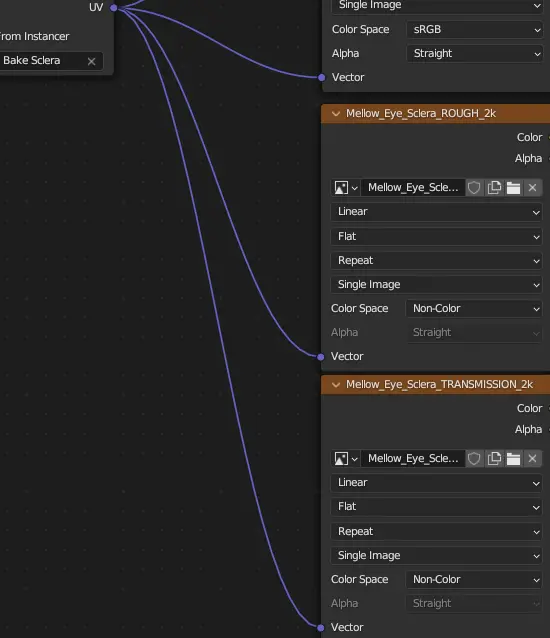Collapse the Mellow_Eye_Sclera_ROUGH_2k node
This screenshot has width=550, height=638.
336,114
